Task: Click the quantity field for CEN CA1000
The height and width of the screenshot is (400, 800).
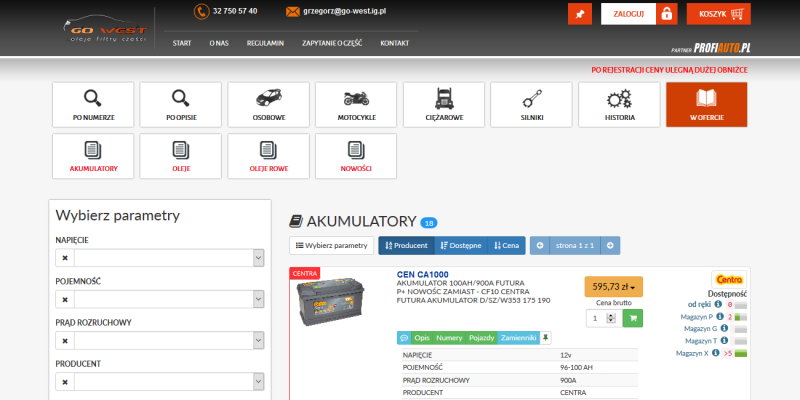Action: (x=598, y=318)
